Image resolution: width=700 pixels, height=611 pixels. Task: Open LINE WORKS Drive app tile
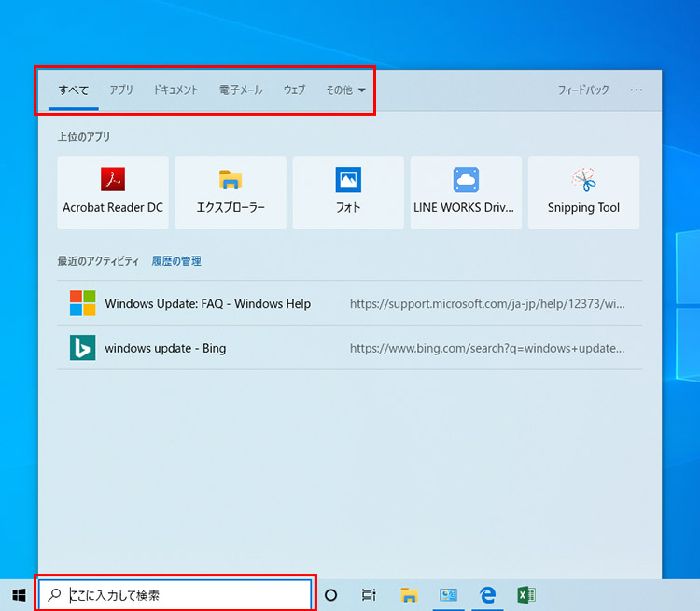click(465, 192)
